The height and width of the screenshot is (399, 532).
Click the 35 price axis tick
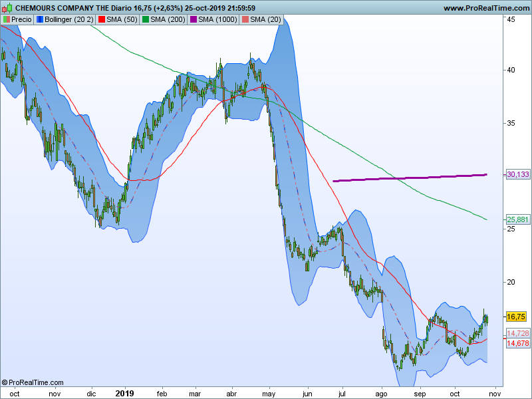pos(511,123)
